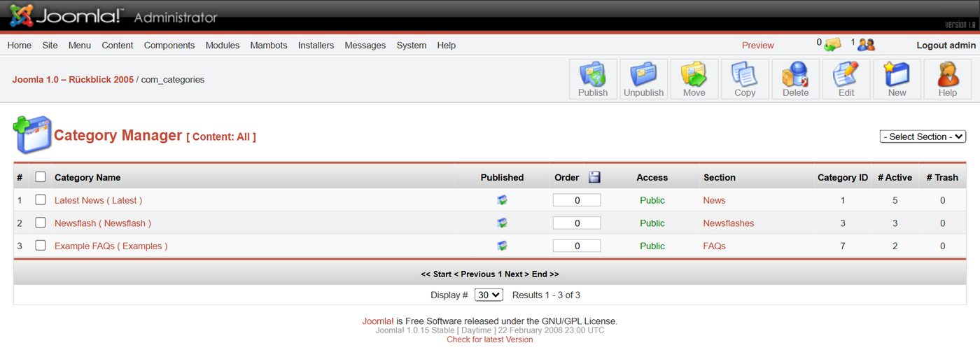Click Public access for Example FAQs

(x=652, y=246)
